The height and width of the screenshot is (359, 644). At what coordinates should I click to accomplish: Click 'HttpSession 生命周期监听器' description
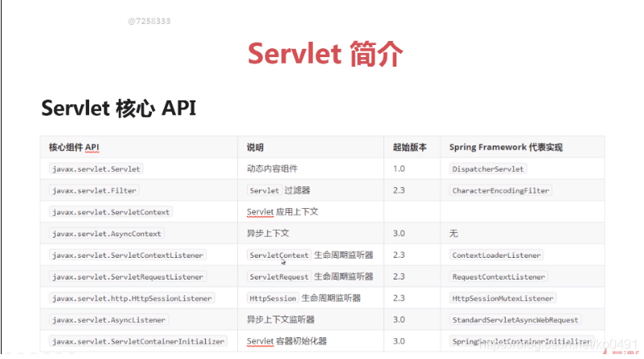tap(304, 298)
